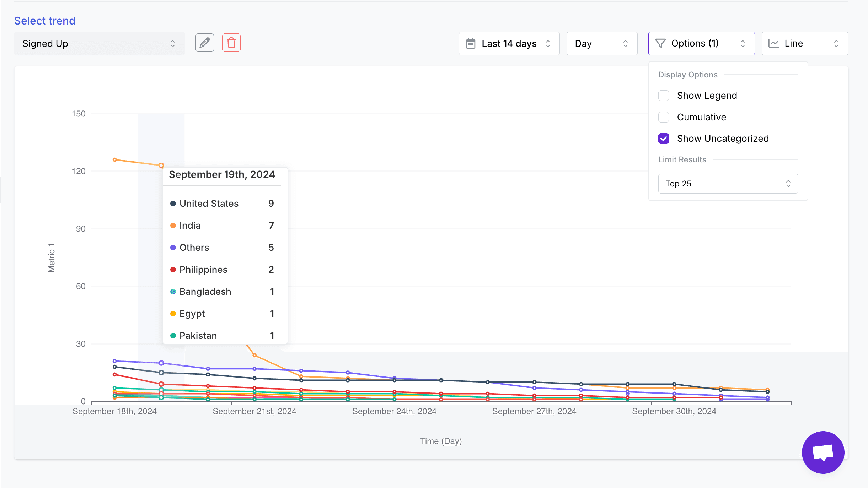Open the Last 14 days dropdown
The width and height of the screenshot is (868, 488).
509,43
